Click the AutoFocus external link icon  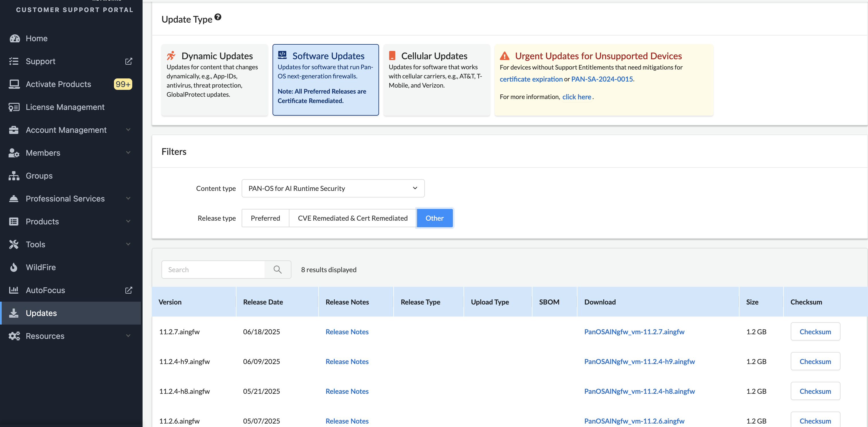point(129,290)
